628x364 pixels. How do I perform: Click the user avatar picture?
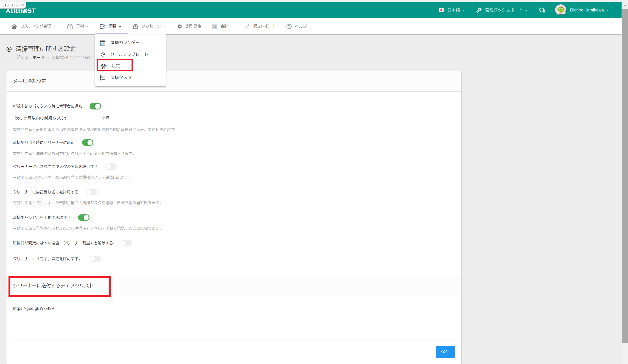point(561,10)
